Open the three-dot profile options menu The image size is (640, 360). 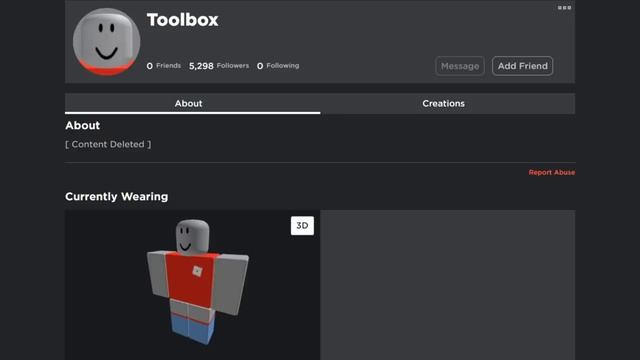(564, 8)
